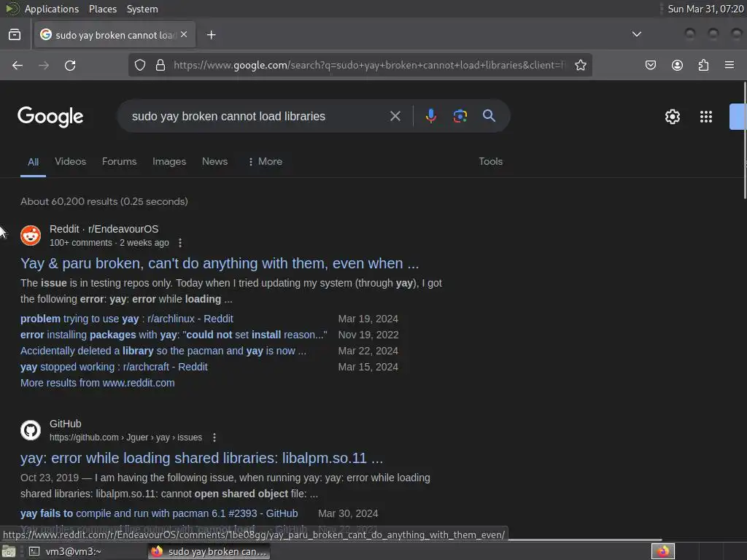Open 'yay fails to compile' GitHub link
747x560 pixels.
(159, 513)
